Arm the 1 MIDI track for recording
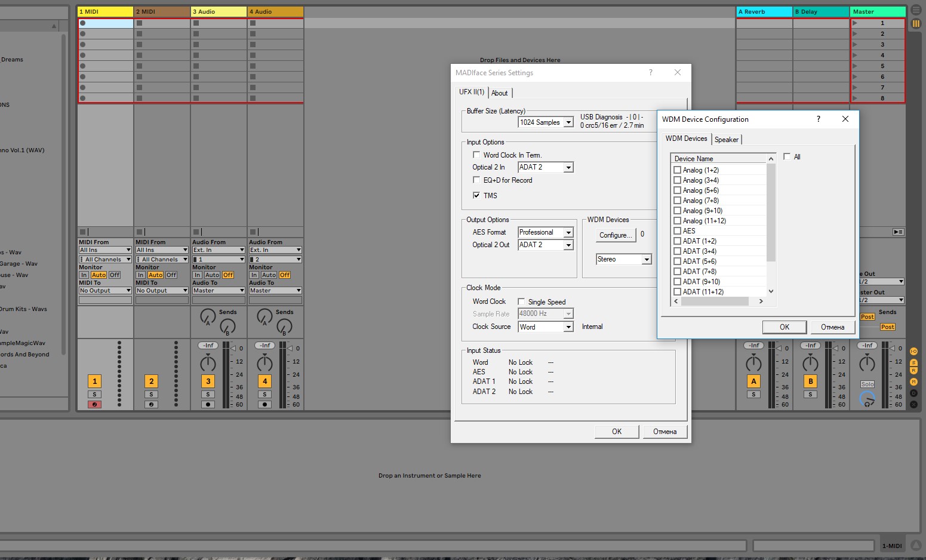Viewport: 926px width, 560px height. pos(94,405)
